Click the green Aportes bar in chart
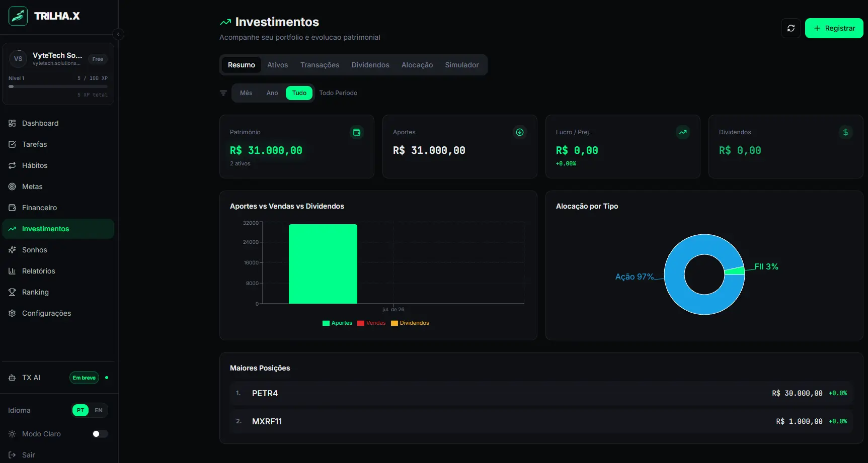The width and height of the screenshot is (868, 463). point(323,264)
